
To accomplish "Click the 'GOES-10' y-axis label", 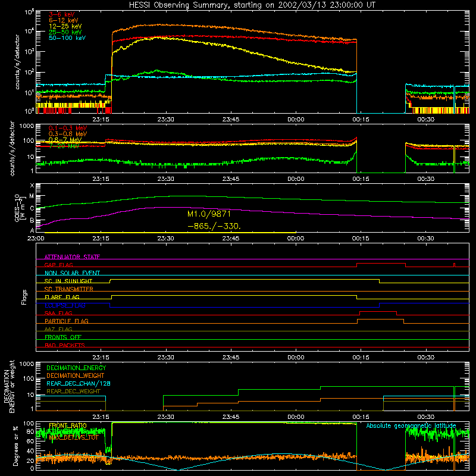I will pos(17,208).
